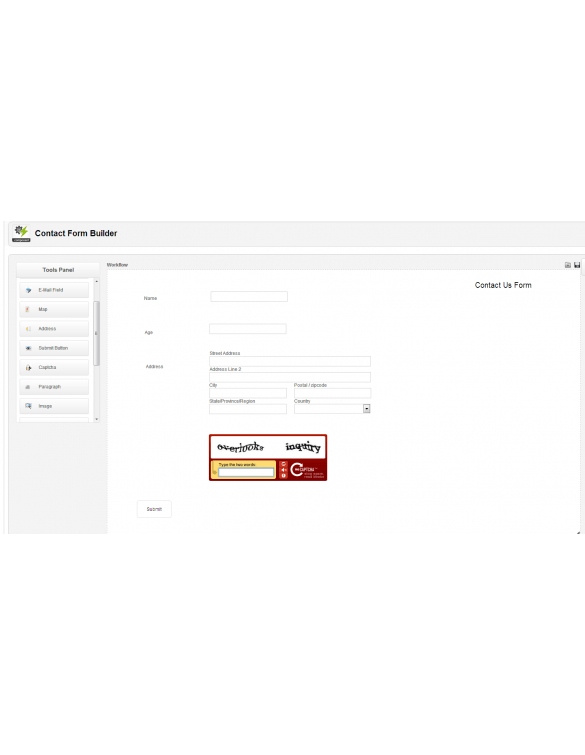Image resolution: width=585 pixels, height=755 pixels.
Task: Add a Map tool from panel
Action: click(54, 309)
